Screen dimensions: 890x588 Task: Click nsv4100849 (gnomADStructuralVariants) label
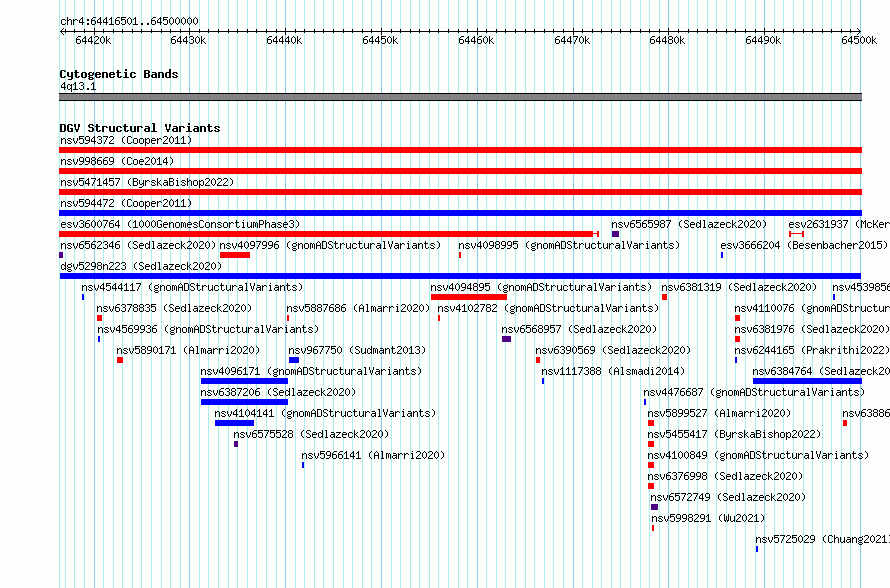[x=758, y=455]
